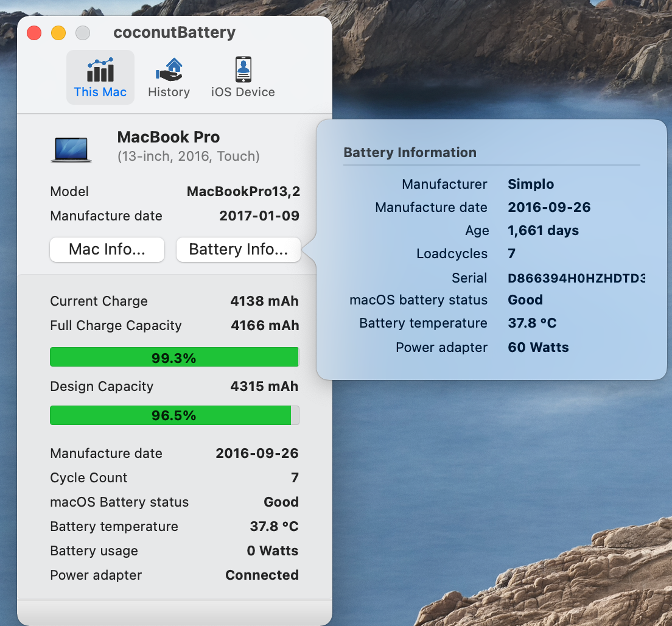Image resolution: width=672 pixels, height=626 pixels.
Task: Click the Battery Information popover heading
Action: (410, 153)
